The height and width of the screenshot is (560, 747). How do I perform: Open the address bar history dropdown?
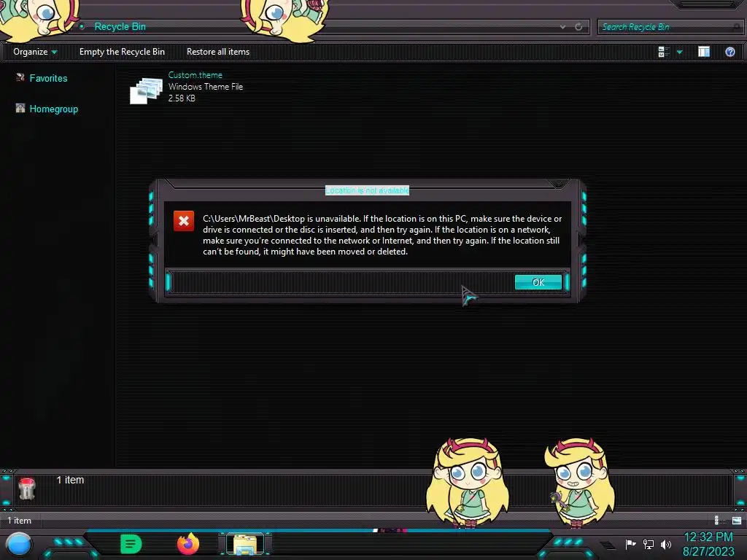pyautogui.click(x=562, y=27)
